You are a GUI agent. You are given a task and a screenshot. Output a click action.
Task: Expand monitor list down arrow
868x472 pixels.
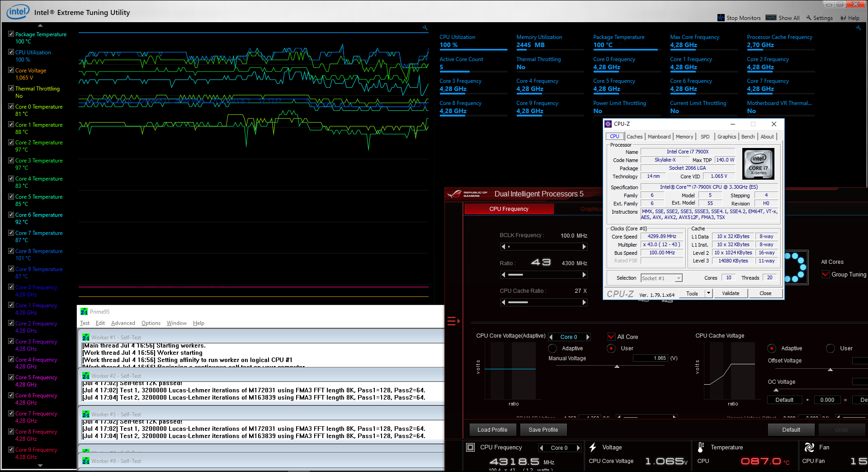point(40,465)
